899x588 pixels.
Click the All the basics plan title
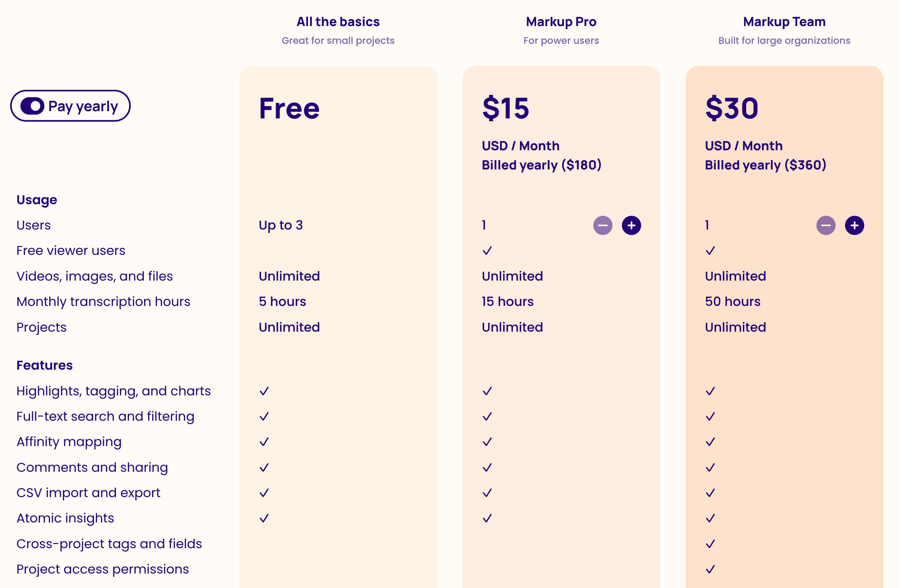[x=338, y=22]
